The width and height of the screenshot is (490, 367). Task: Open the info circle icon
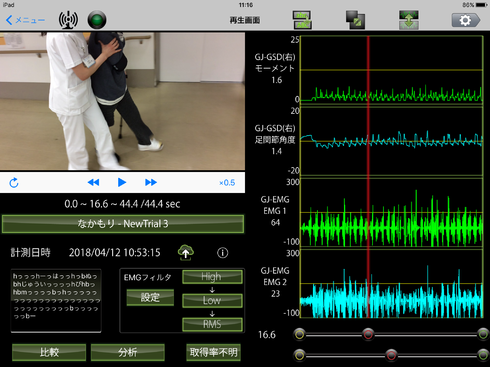pos(223,253)
